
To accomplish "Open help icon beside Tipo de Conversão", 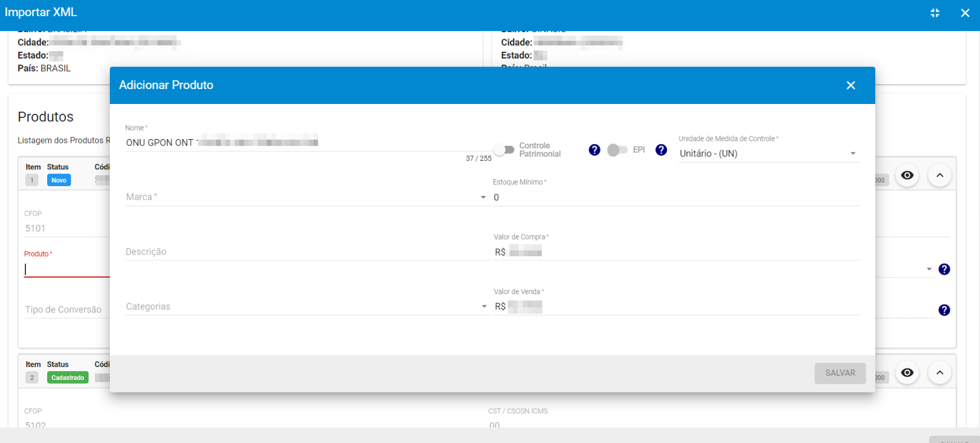I will click(944, 310).
